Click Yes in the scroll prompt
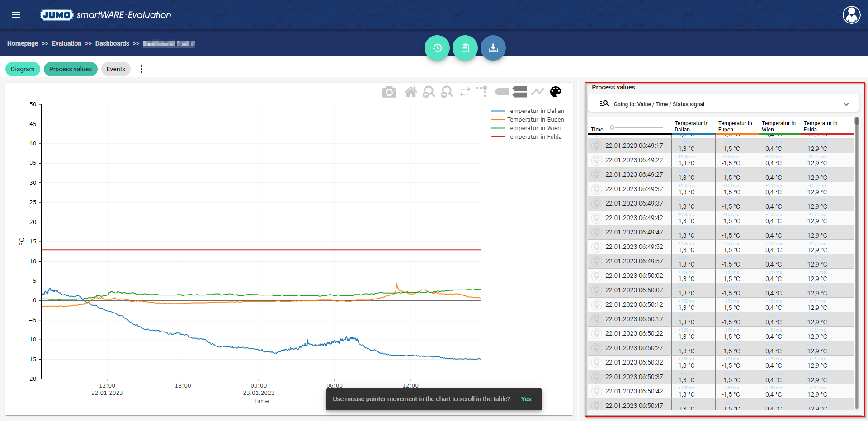This screenshot has width=868, height=421. coord(526,399)
